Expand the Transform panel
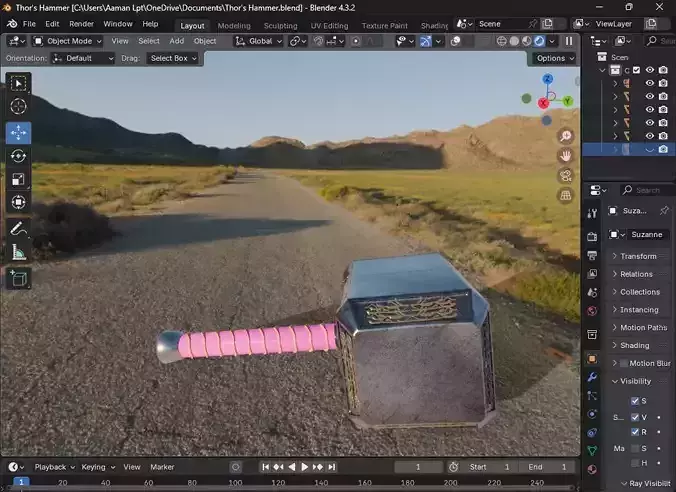 click(638, 256)
